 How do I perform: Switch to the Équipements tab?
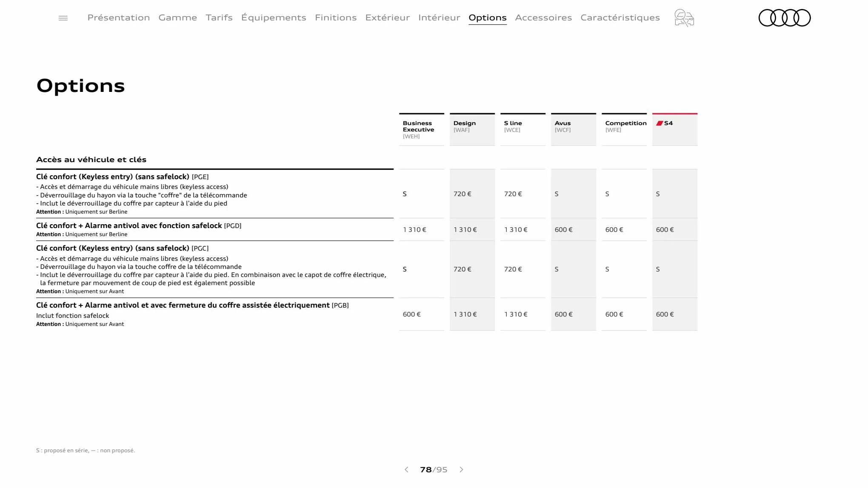coord(274,17)
